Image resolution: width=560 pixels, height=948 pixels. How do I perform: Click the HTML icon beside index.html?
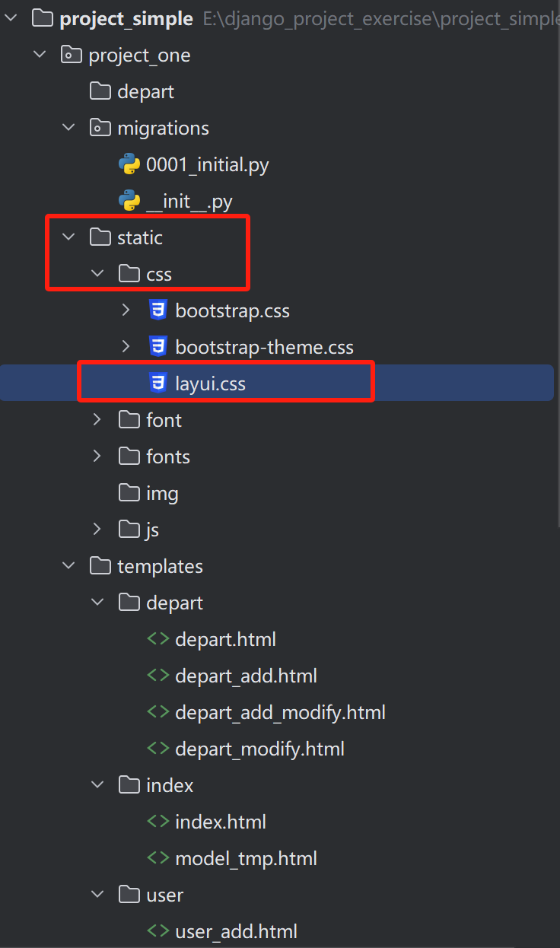pos(158,822)
